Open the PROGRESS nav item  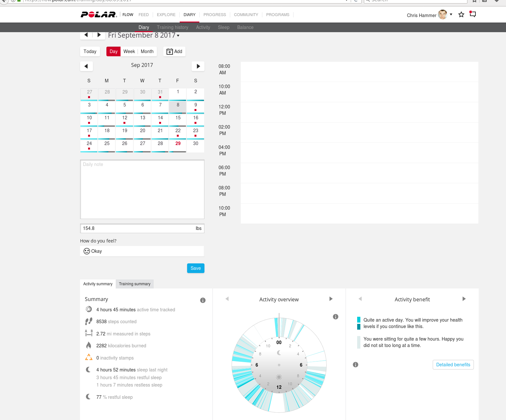pos(215,15)
